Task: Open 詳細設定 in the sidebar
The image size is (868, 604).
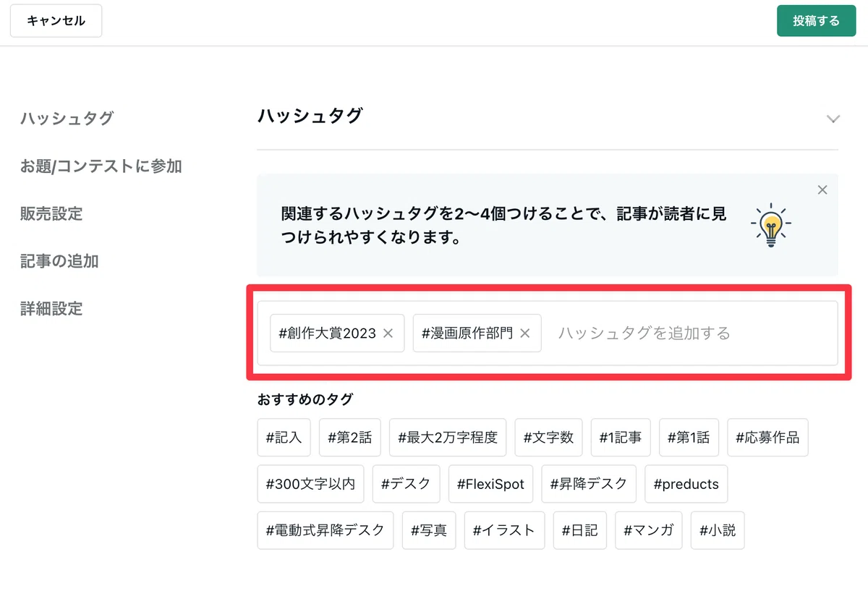Action: click(x=51, y=309)
